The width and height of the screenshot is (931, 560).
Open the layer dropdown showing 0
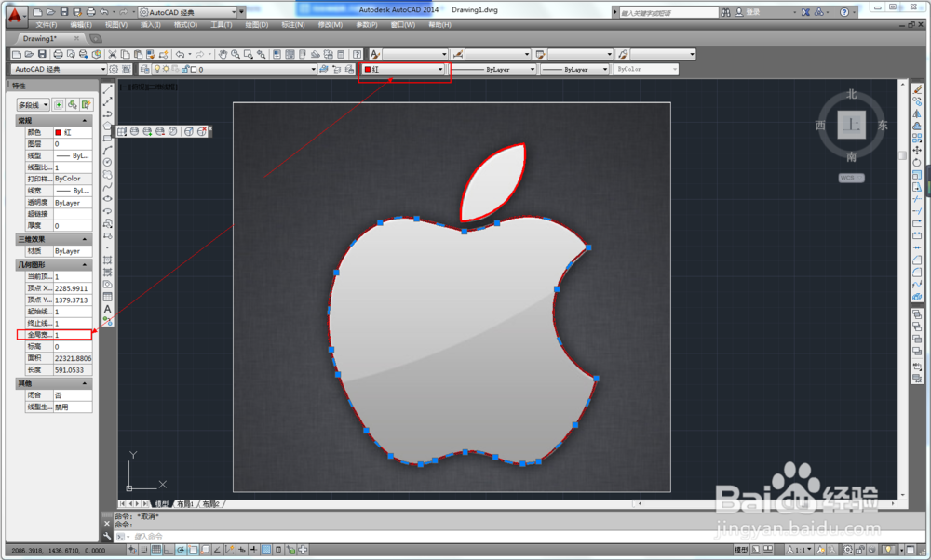click(236, 70)
